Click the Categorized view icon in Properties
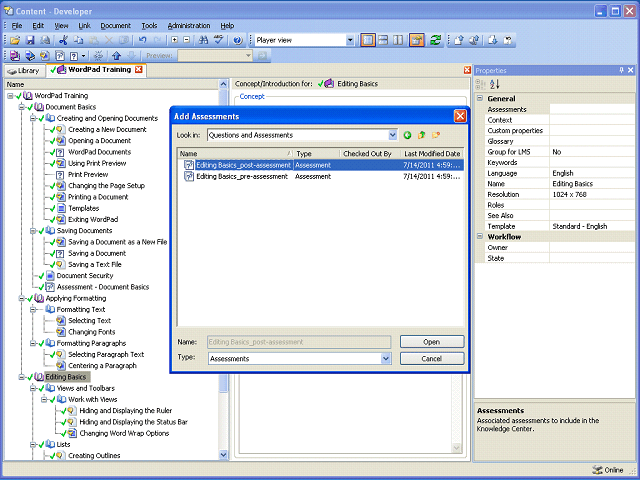Image resolution: width=640 pixels, height=480 pixels. tap(480, 84)
